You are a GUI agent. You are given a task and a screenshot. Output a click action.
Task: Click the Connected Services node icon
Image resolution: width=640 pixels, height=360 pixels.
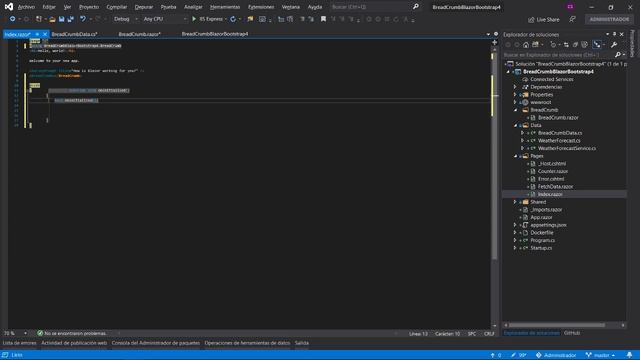(525, 79)
